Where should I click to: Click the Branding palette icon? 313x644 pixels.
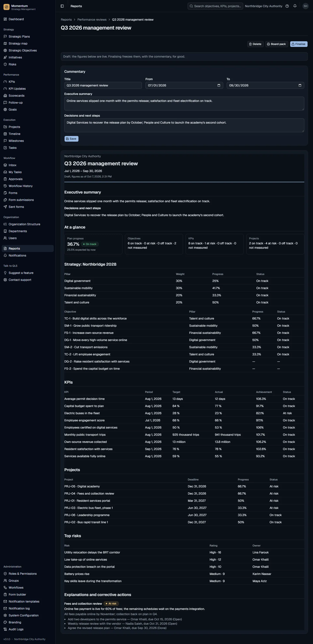tap(5, 622)
